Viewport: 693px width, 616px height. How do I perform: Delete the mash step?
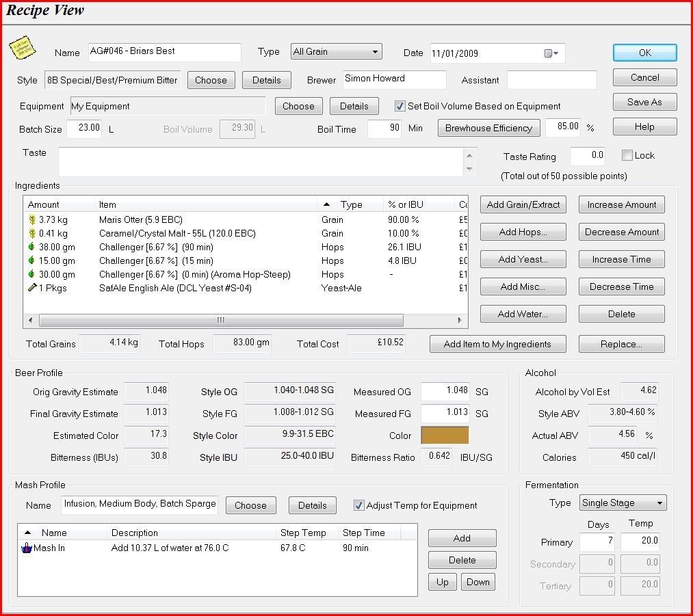462,560
